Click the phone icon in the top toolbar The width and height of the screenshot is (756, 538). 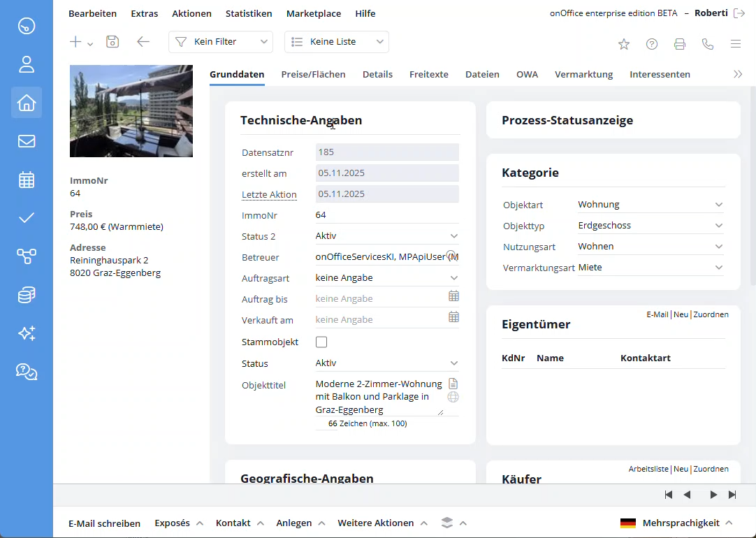707,43
